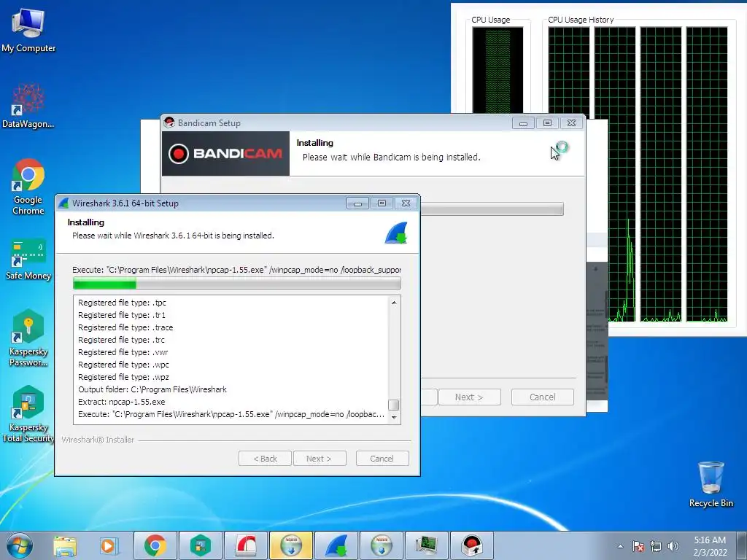This screenshot has width=747, height=560.
Task: Open Task Manager taskbar button
Action: [427, 545]
